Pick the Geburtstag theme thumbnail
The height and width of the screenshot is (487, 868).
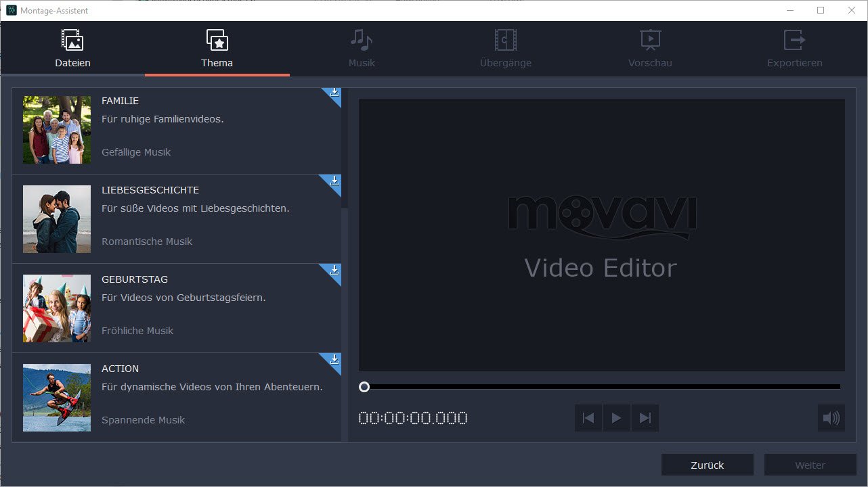click(57, 308)
